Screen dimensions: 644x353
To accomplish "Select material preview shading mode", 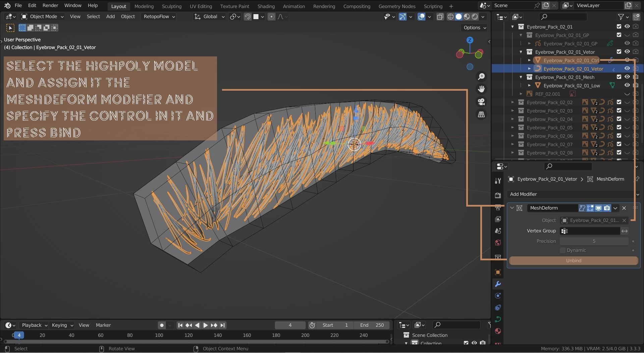I will 467,16.
